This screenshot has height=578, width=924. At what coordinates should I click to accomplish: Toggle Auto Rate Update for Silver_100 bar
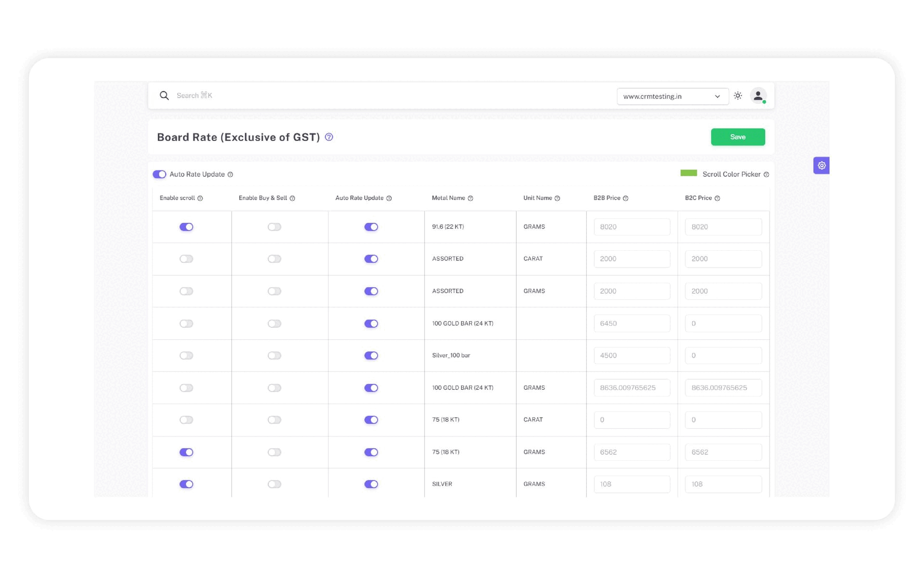[371, 356]
